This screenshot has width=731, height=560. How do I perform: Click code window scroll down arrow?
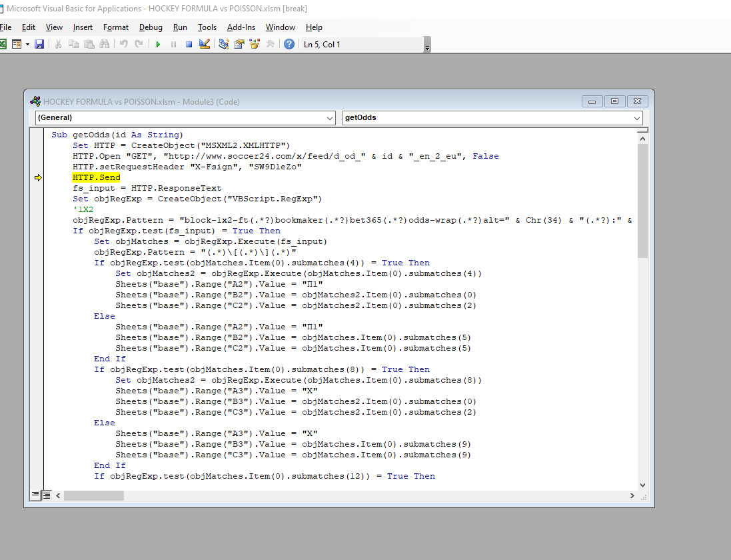642,485
